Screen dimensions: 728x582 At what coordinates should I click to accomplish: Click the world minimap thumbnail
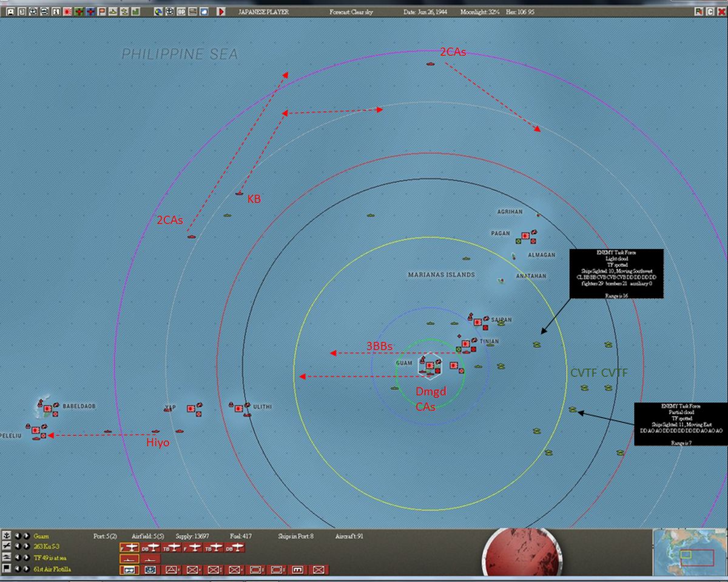[x=689, y=553]
